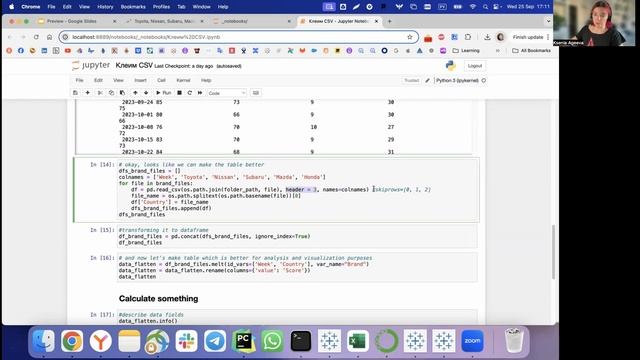
Task: Click the Calculate something heading
Action: tap(158, 299)
